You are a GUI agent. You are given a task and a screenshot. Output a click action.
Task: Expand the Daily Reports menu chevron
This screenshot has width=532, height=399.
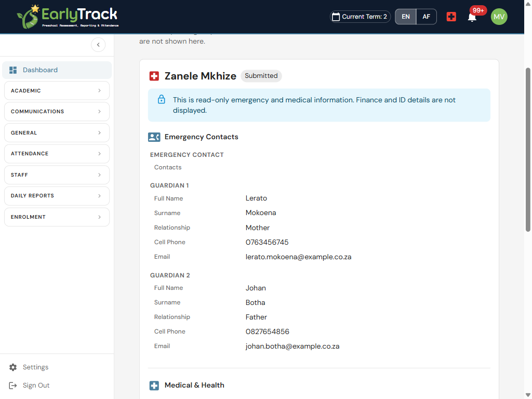(x=99, y=196)
